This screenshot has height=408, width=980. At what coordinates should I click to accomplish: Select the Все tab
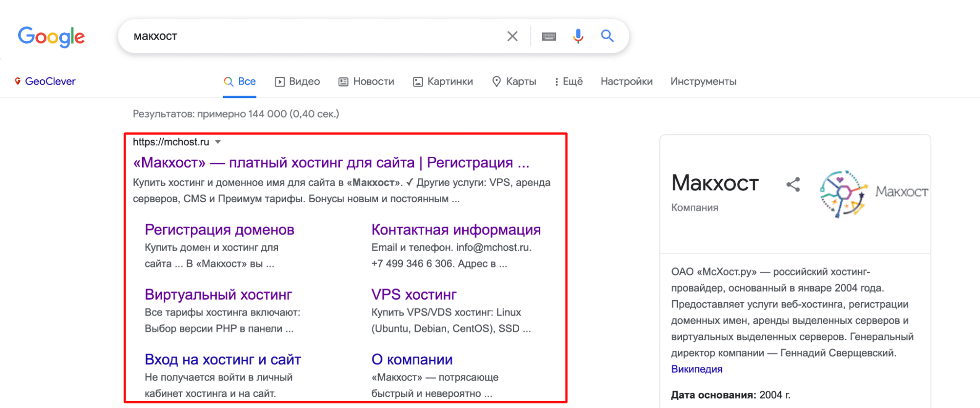point(240,82)
